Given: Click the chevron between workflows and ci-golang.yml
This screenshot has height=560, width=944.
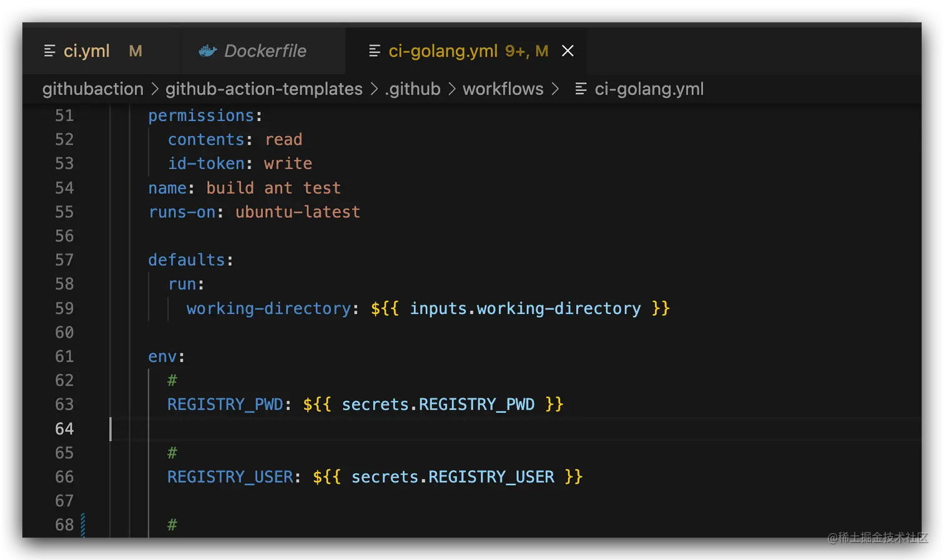Looking at the screenshot, I should point(556,89).
